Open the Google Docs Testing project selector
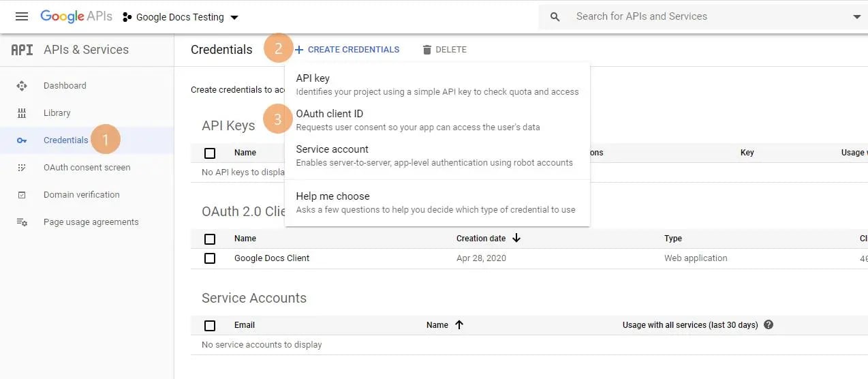The image size is (868, 379). coord(181,18)
